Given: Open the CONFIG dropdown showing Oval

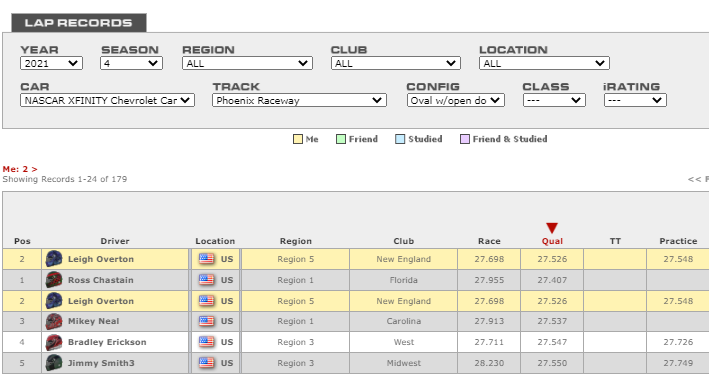Looking at the screenshot, I should coord(455,100).
